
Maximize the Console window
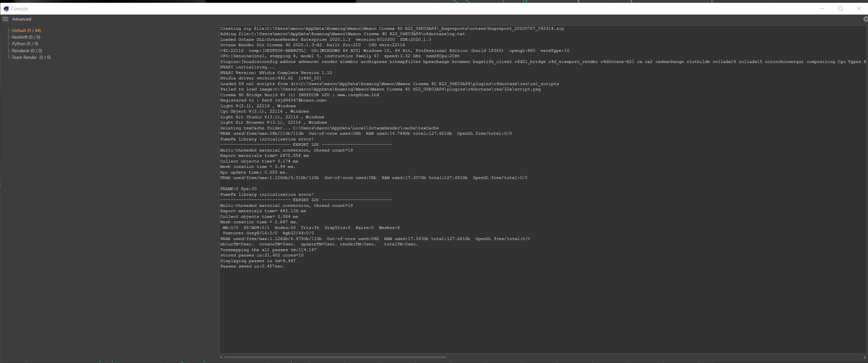[x=841, y=9]
